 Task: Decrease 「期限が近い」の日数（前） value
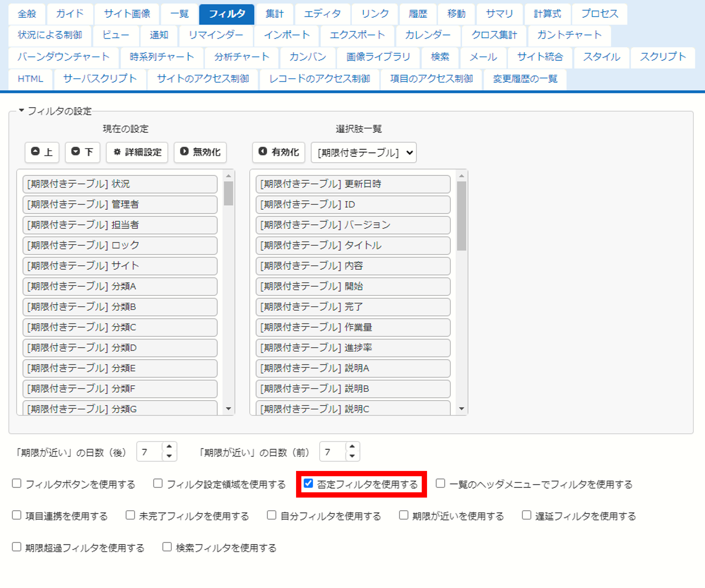(352, 456)
